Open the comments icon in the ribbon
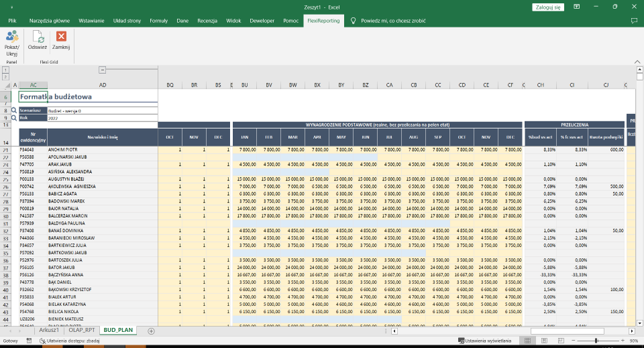 coord(633,21)
